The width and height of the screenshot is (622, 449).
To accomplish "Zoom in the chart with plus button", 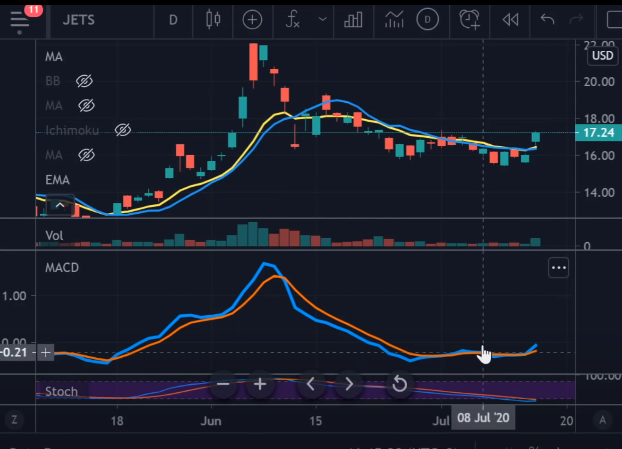I will 260,384.
